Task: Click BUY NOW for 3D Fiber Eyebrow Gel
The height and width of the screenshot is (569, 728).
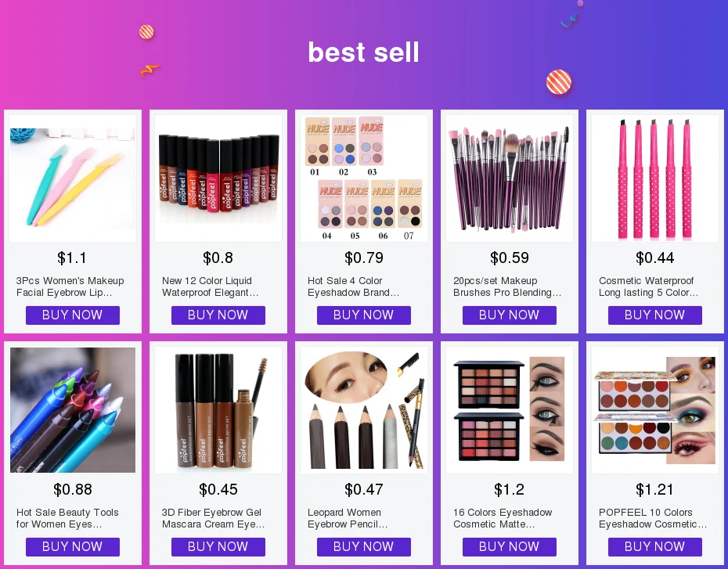Action: [x=218, y=547]
